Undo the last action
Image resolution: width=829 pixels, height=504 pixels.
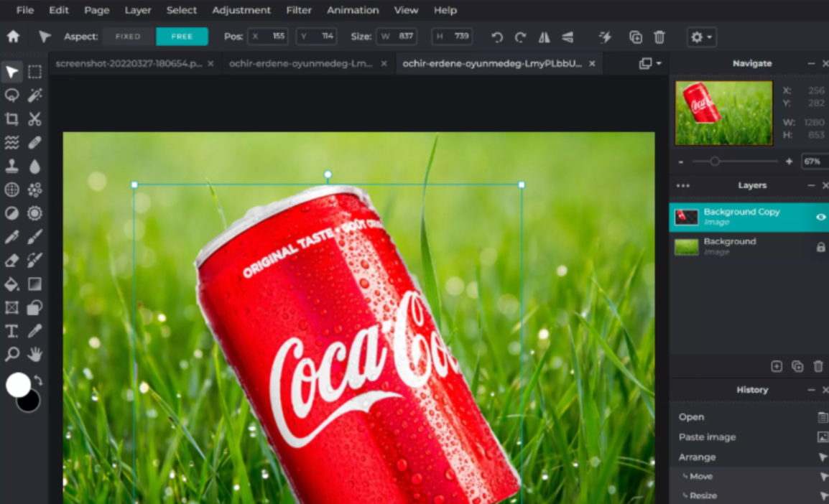click(x=496, y=37)
